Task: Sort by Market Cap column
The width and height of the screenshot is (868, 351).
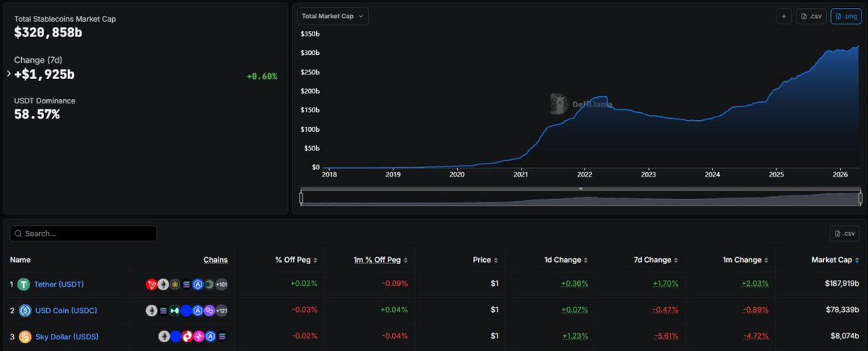Action: [835, 260]
